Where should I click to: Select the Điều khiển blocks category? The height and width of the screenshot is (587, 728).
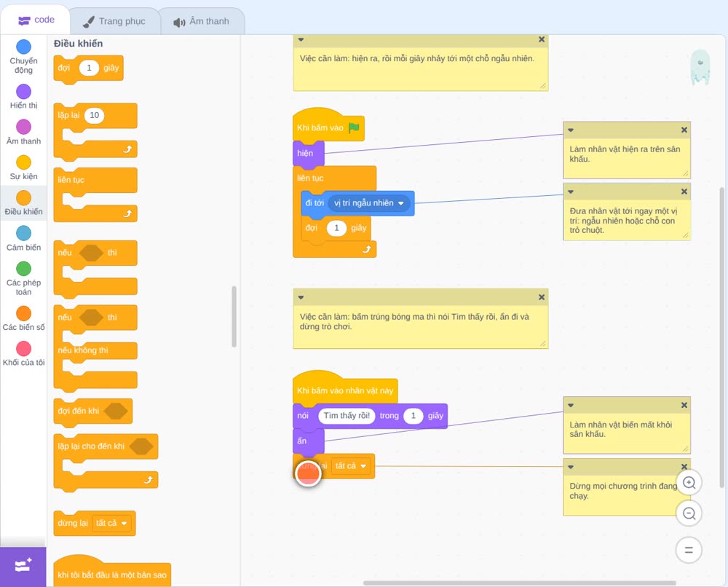point(23,203)
